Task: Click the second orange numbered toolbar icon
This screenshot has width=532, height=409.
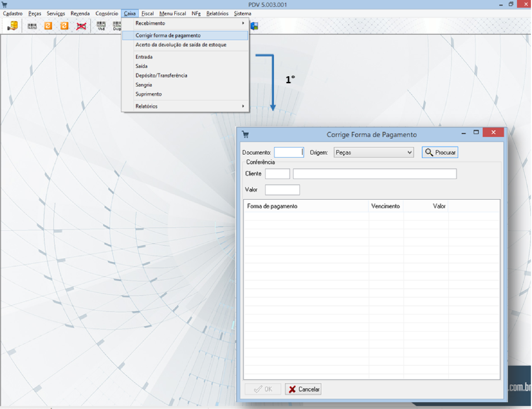Action: pyautogui.click(x=64, y=26)
